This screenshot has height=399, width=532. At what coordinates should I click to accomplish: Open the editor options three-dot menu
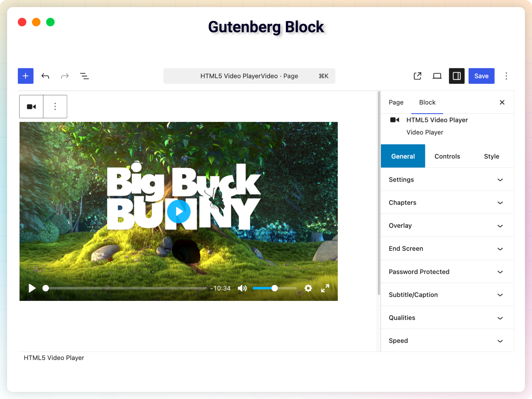click(x=506, y=76)
